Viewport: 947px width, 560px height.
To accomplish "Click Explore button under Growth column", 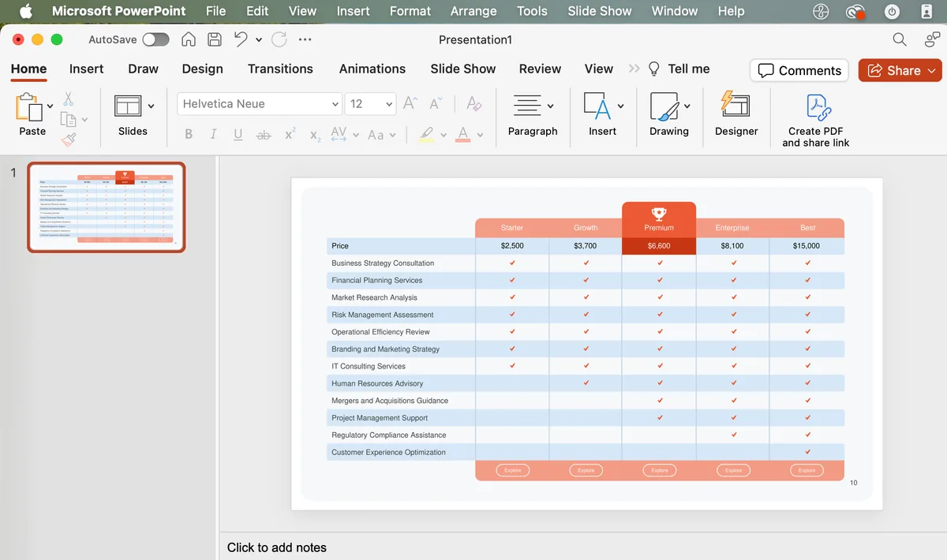I will 586,470.
